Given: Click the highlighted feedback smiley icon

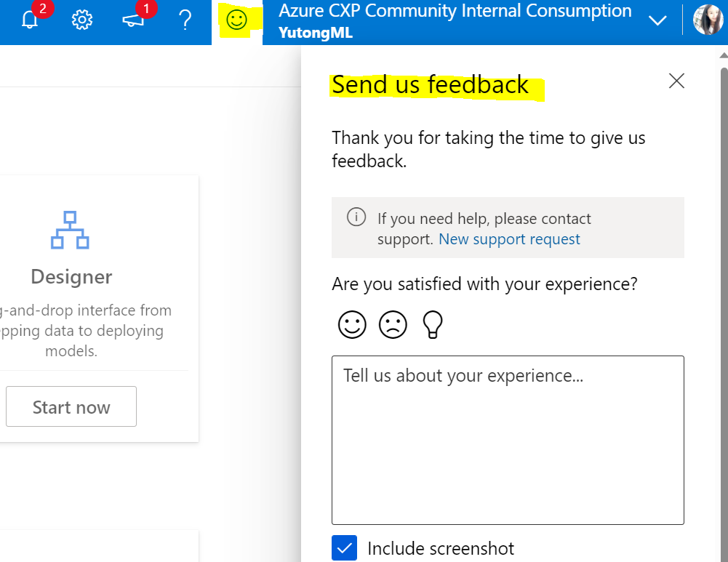Looking at the screenshot, I should click(x=235, y=20).
